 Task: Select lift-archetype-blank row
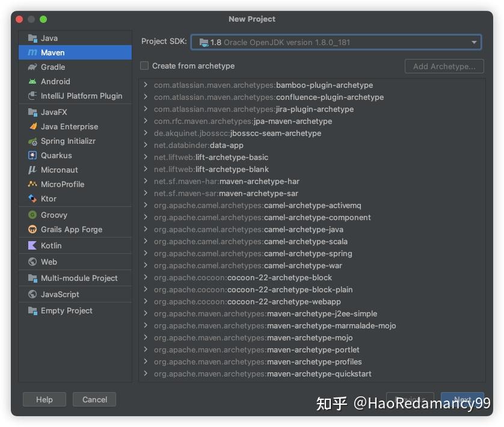click(x=312, y=169)
